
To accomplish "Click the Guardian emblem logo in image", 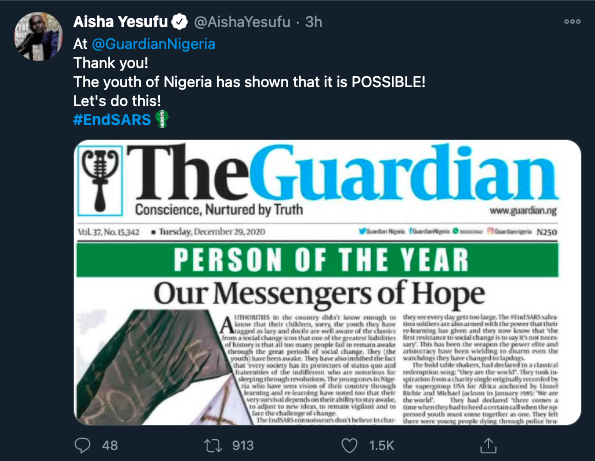I will tap(100, 181).
